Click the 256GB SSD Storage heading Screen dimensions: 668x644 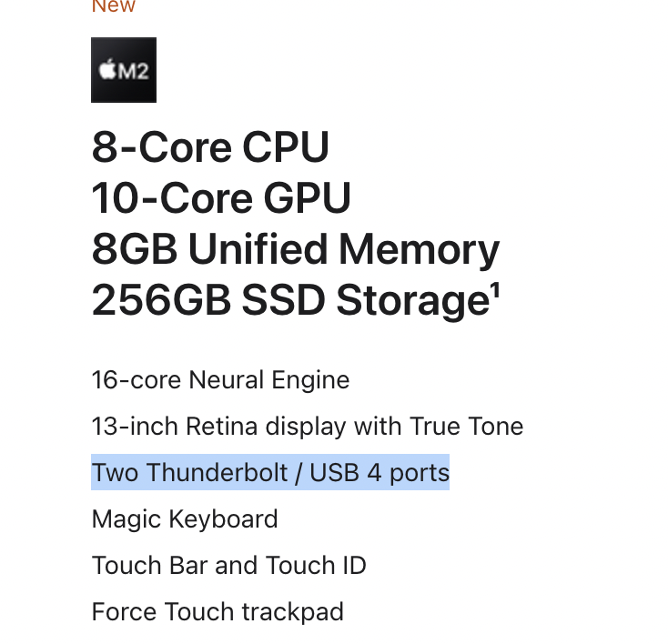coord(295,300)
